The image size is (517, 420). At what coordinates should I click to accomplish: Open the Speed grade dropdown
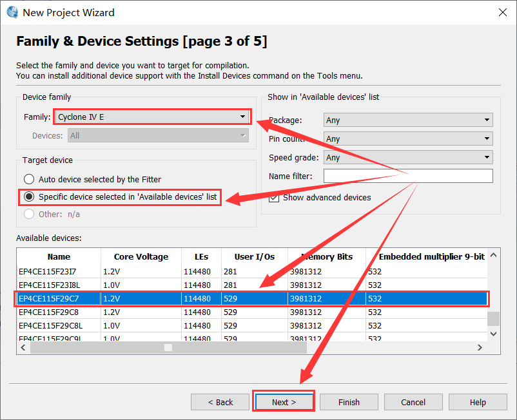(x=408, y=157)
